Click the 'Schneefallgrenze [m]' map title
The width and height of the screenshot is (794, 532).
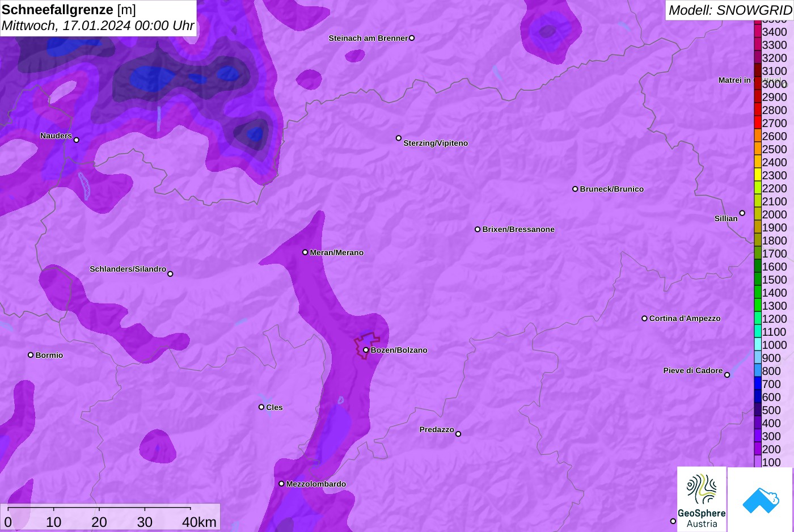click(x=69, y=10)
